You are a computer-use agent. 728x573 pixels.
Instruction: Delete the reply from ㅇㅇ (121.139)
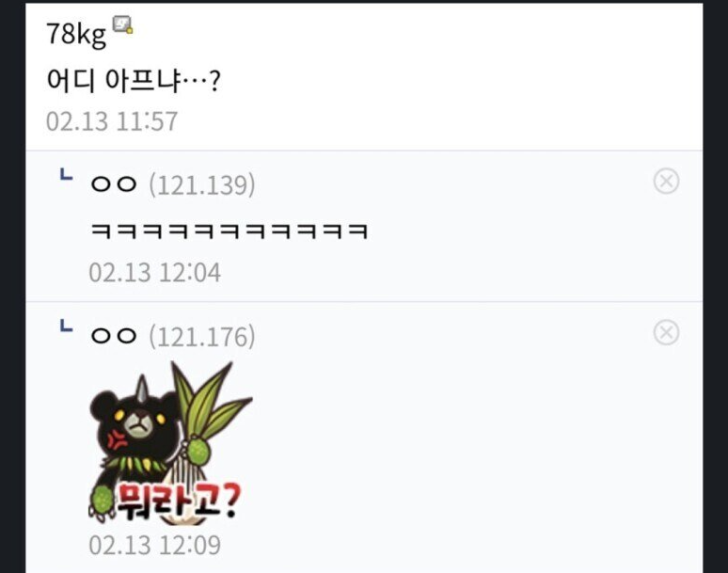pos(666,181)
